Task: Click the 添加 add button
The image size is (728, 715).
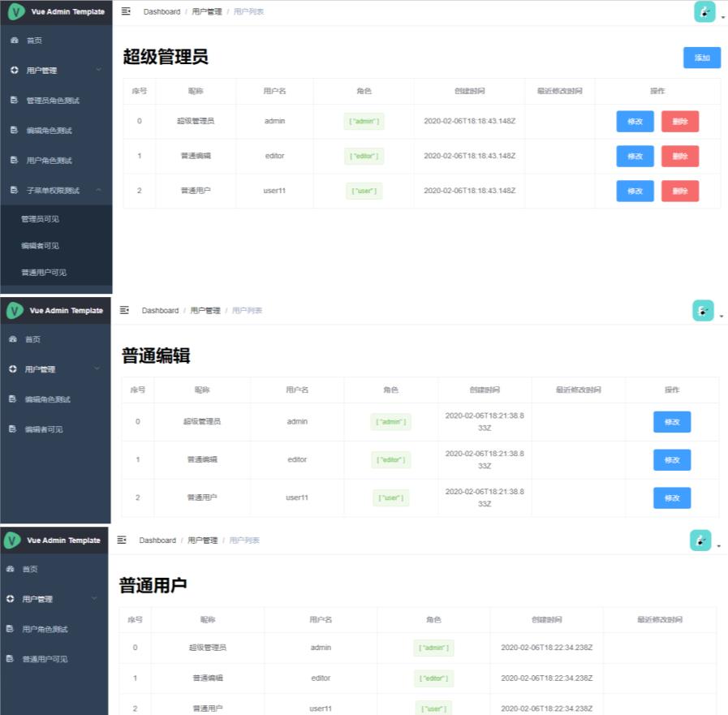Action: tap(700, 58)
